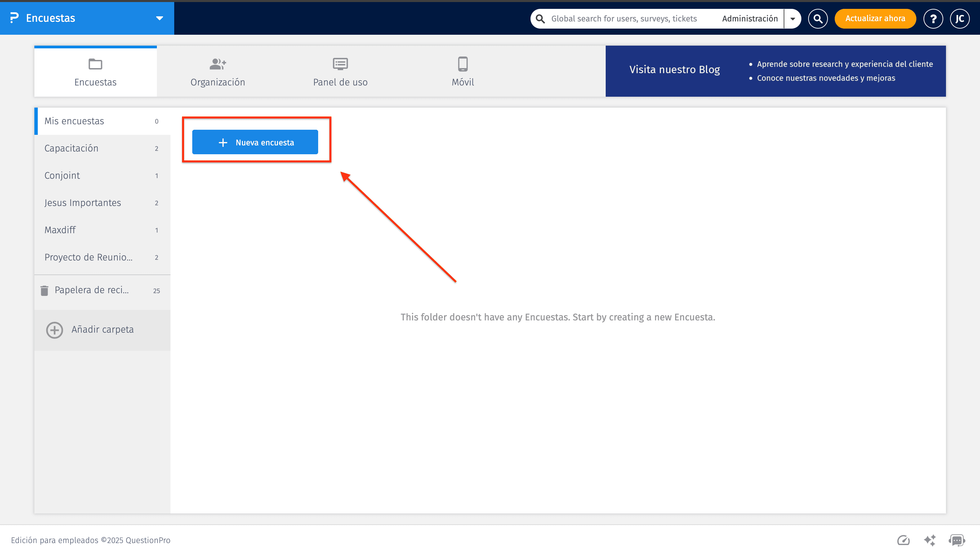
Task: Click the performance speedometer icon
Action: (903, 540)
